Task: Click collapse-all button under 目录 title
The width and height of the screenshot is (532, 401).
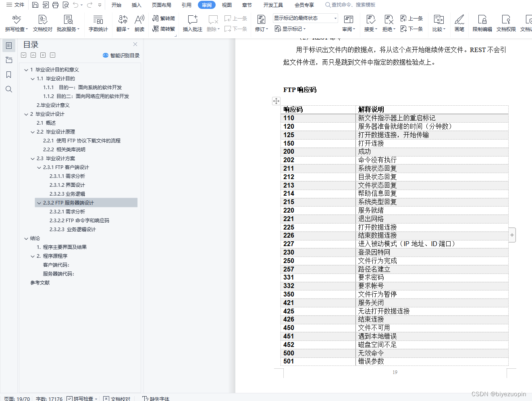Action: 33,55
